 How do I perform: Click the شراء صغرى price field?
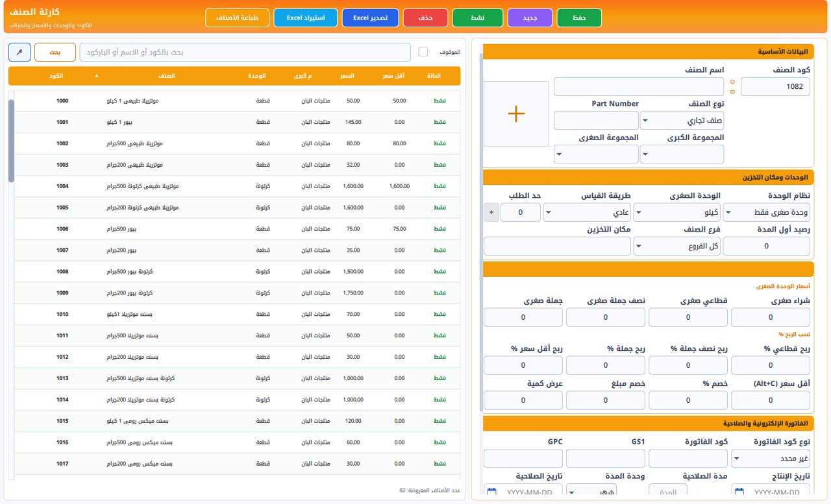tap(771, 317)
